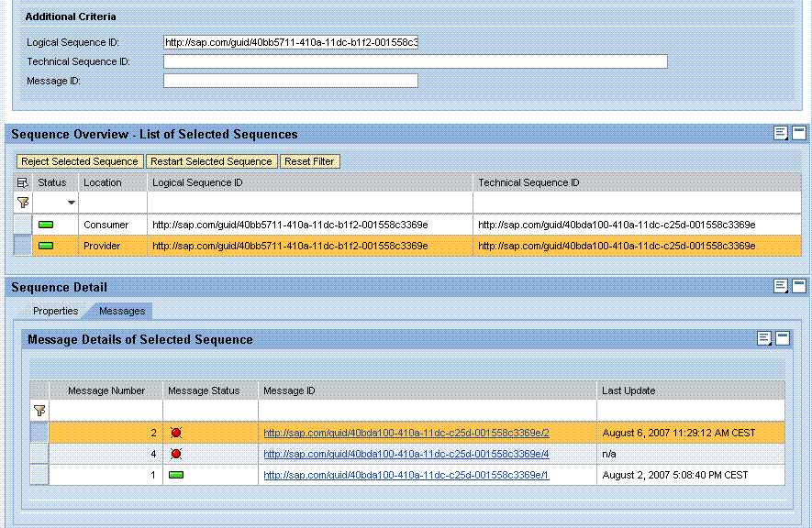Select the Consumer sequence row selector
The image size is (812, 528).
(23, 225)
